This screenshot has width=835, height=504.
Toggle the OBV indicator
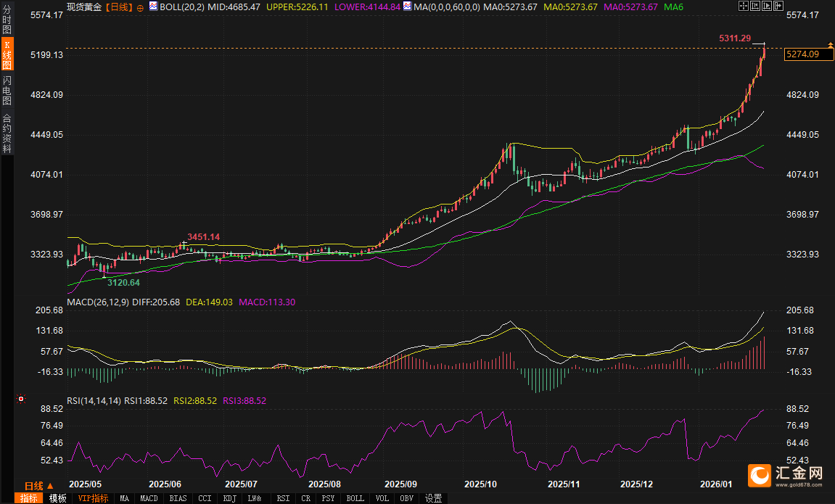[x=406, y=498]
